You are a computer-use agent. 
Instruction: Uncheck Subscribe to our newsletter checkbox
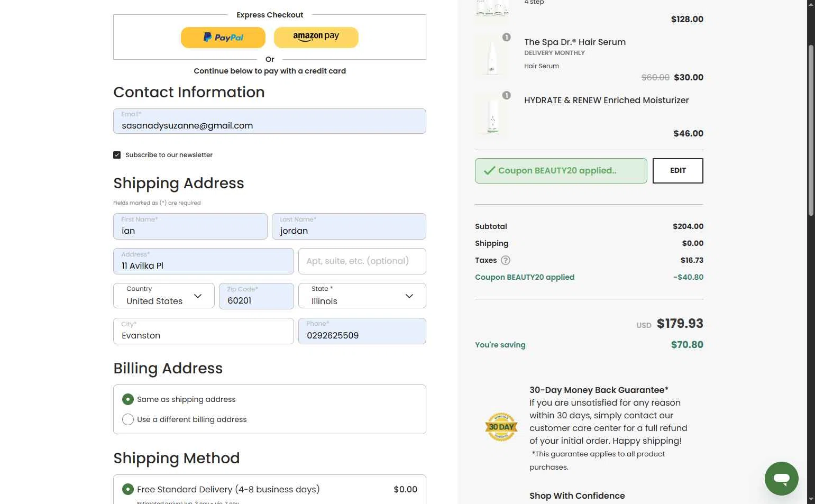coord(117,155)
